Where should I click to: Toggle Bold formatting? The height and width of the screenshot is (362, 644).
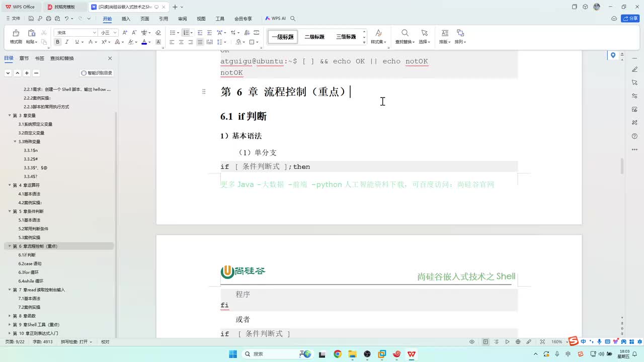point(57,42)
